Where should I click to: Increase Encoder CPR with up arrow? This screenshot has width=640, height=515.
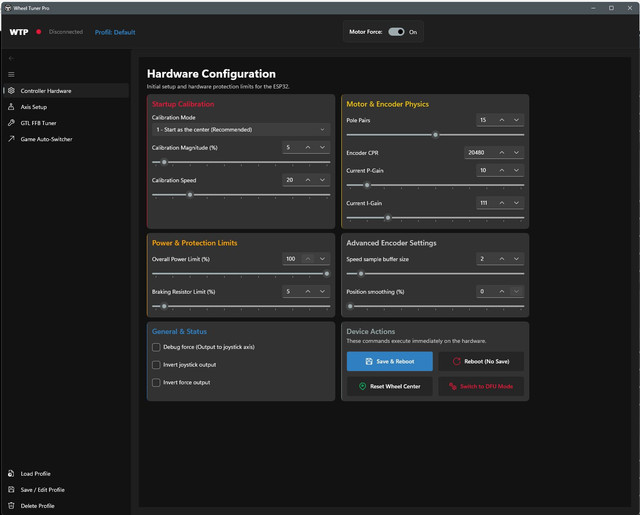tap(502, 153)
